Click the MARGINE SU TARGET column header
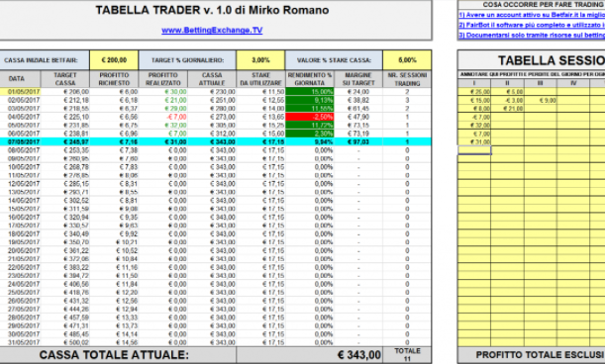 click(x=358, y=79)
